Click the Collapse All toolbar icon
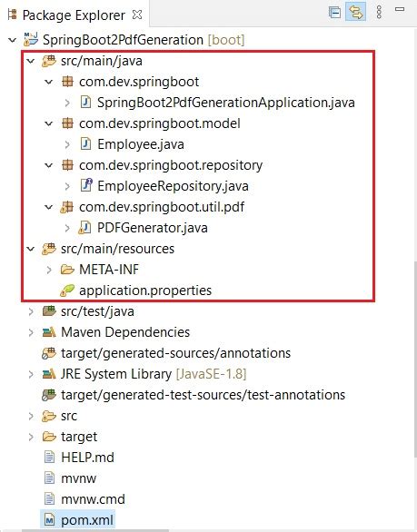Image resolution: width=417 pixels, height=532 pixels. coord(334,13)
